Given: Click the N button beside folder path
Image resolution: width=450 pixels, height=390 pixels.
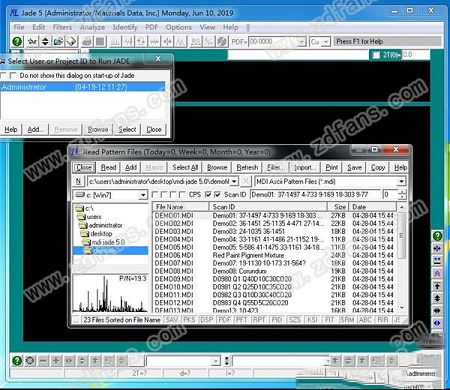Looking at the screenshot, I should (x=78, y=181).
